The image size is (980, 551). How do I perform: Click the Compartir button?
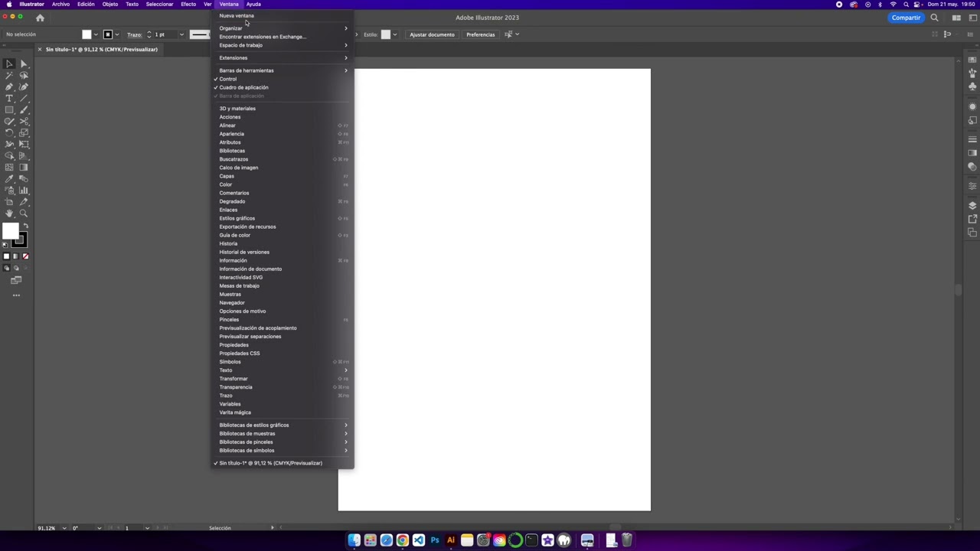(x=906, y=18)
